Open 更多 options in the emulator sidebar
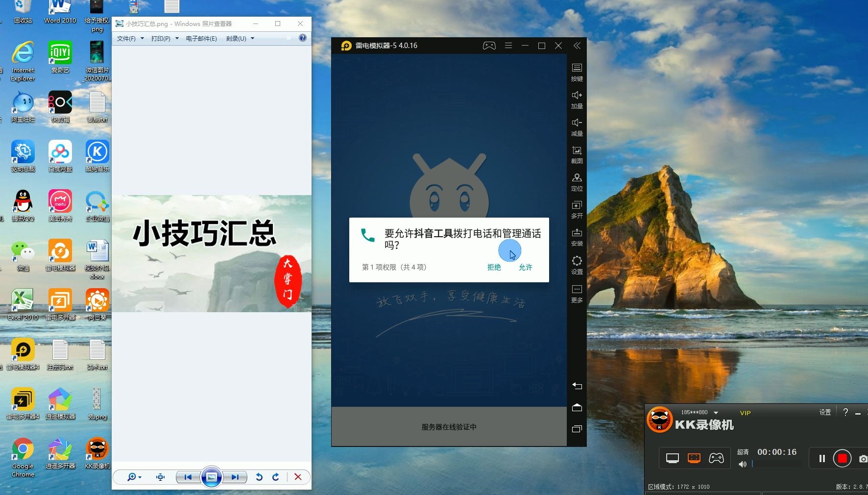The height and width of the screenshot is (495, 868). [577, 294]
